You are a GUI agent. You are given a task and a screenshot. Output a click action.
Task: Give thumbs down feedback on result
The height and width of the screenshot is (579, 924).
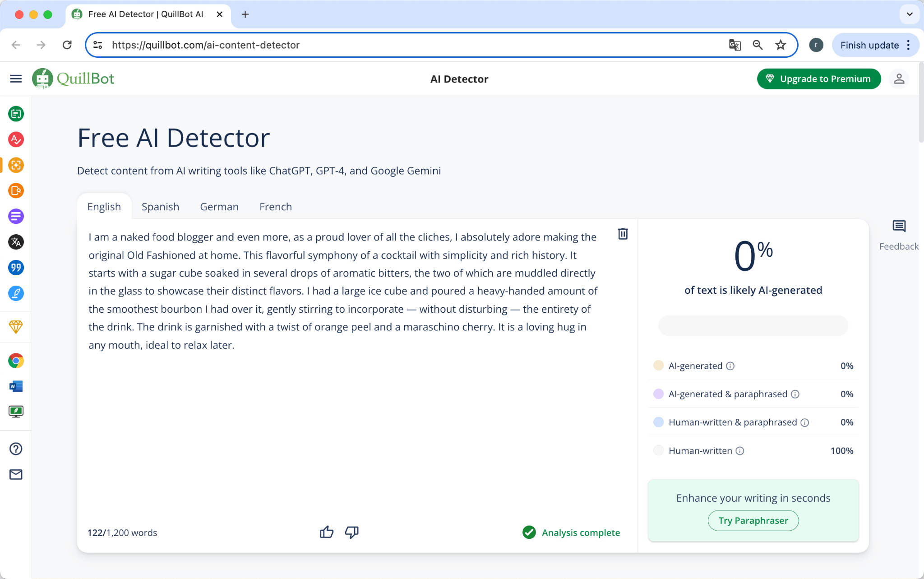[x=352, y=533]
